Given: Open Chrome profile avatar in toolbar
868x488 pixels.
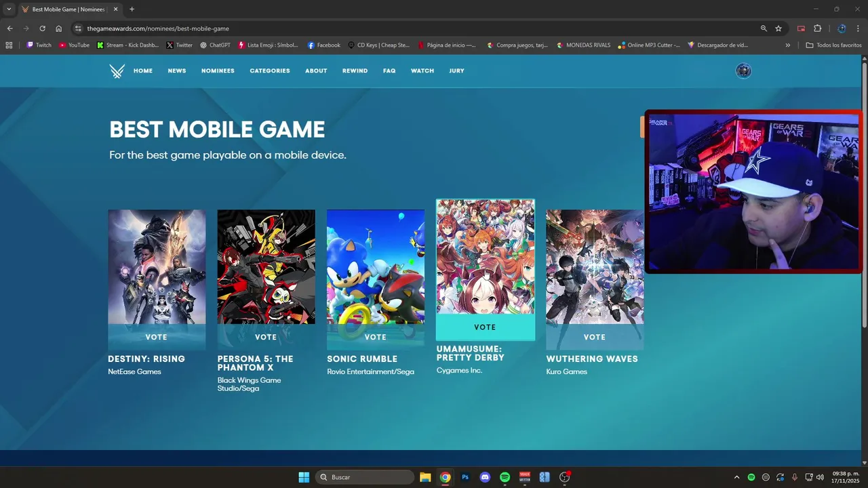Looking at the screenshot, I should click(842, 28).
